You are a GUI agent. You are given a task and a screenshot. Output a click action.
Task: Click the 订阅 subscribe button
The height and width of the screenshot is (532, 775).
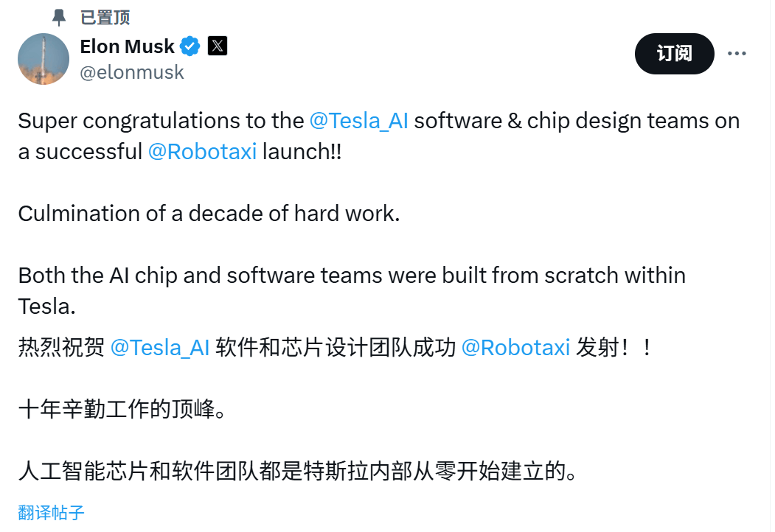coord(674,53)
